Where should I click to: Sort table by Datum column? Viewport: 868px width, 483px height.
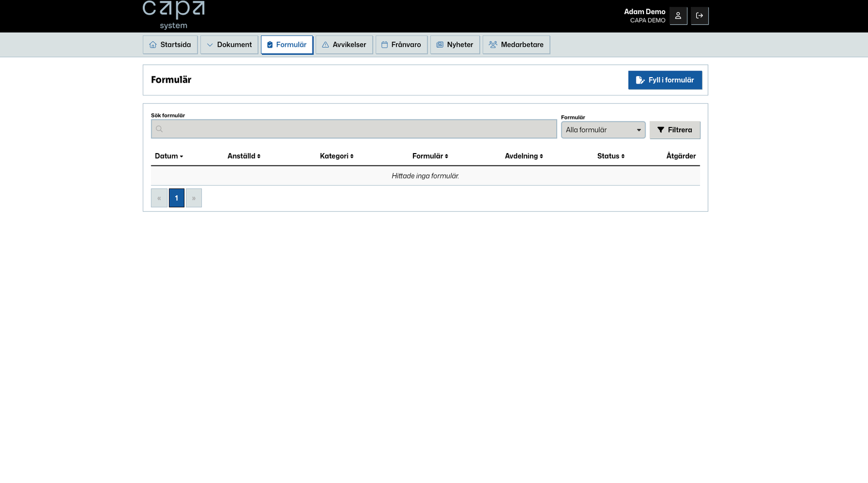point(169,156)
